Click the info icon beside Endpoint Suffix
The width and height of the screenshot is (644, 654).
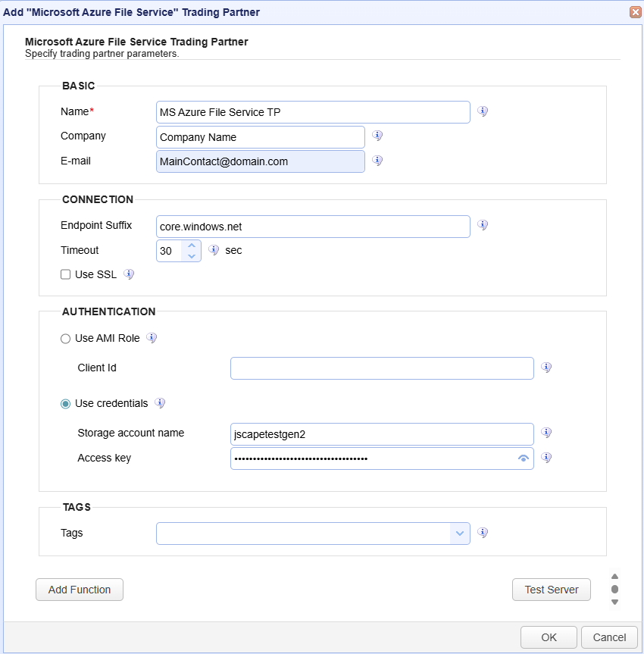coord(483,225)
